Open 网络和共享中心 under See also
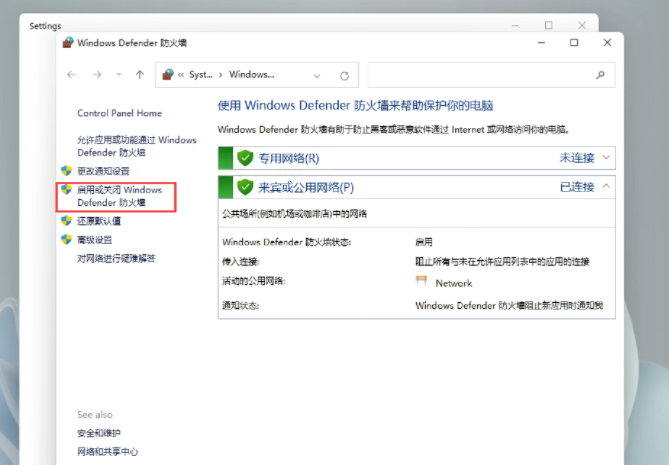This screenshot has height=465, width=669. (x=108, y=451)
